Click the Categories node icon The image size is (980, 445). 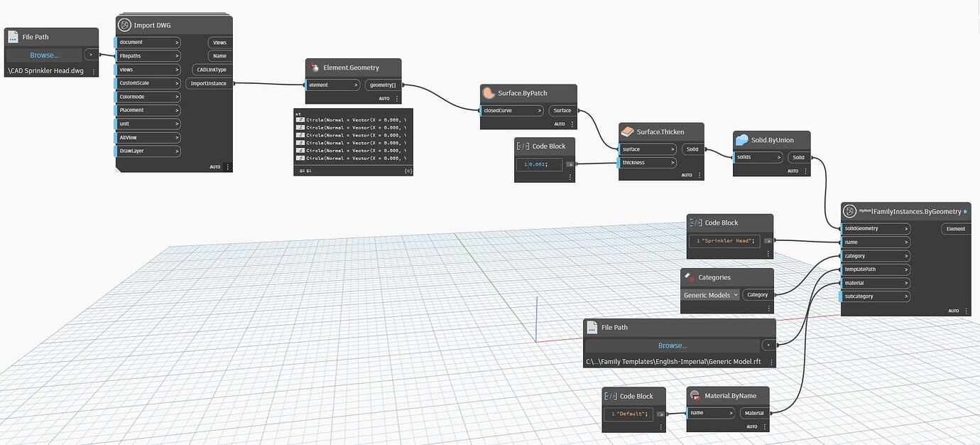point(688,277)
